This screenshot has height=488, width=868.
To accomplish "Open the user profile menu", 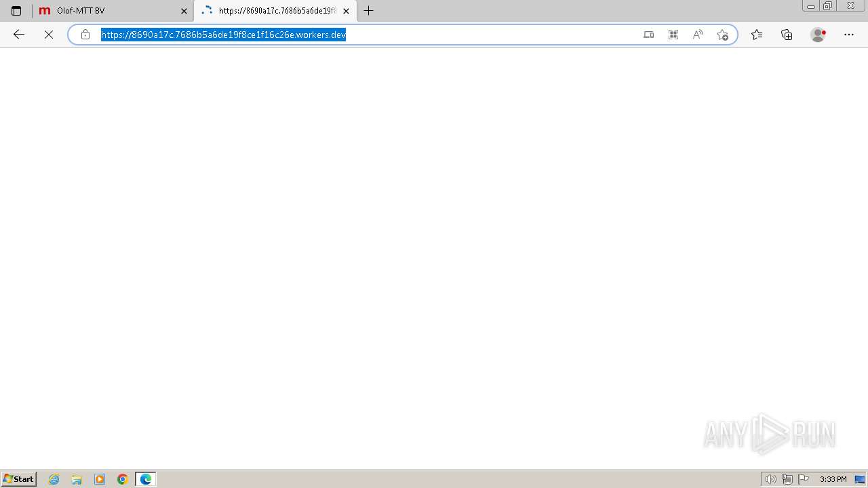I will 818,35.
